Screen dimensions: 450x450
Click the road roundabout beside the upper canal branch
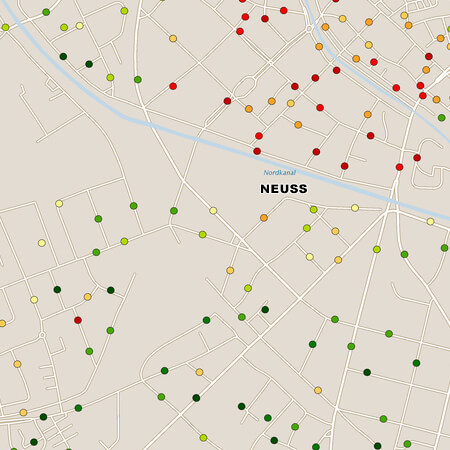[x=309, y=29]
